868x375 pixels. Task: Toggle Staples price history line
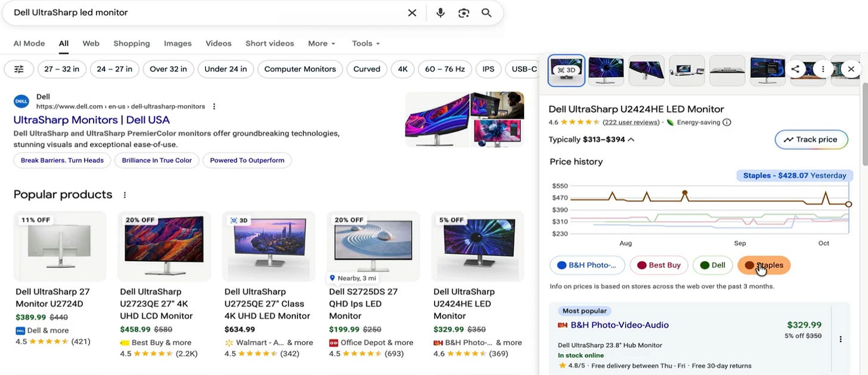(764, 265)
